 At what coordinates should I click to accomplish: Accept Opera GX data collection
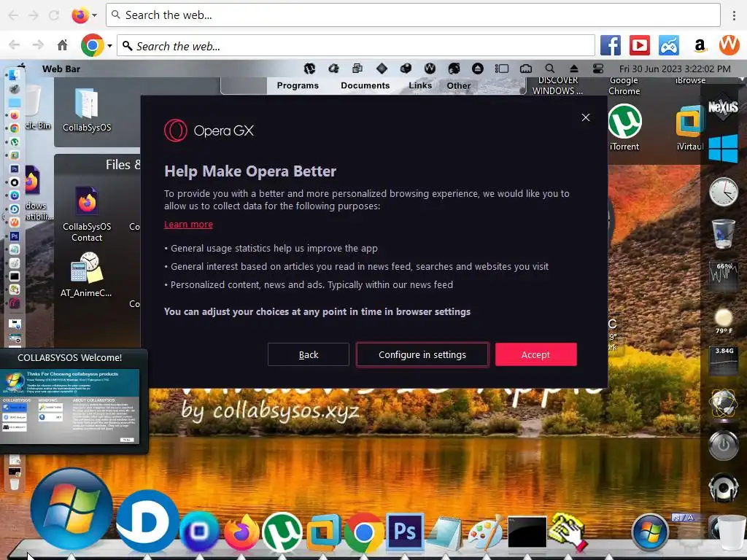click(x=535, y=355)
